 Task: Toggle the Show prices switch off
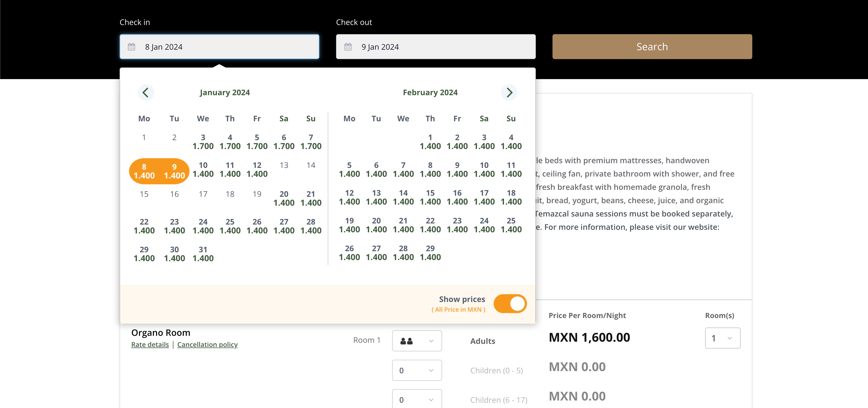(x=510, y=304)
